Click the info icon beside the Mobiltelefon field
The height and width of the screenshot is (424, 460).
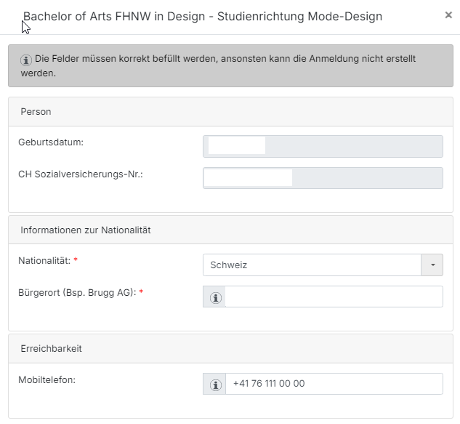(x=216, y=385)
